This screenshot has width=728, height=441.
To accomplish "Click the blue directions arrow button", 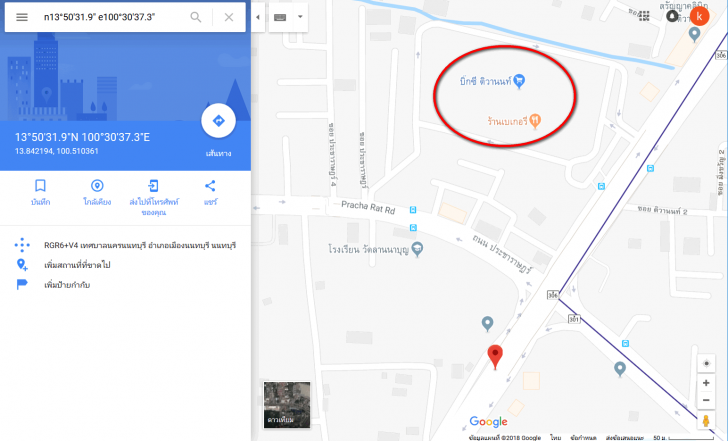I will (218, 121).
